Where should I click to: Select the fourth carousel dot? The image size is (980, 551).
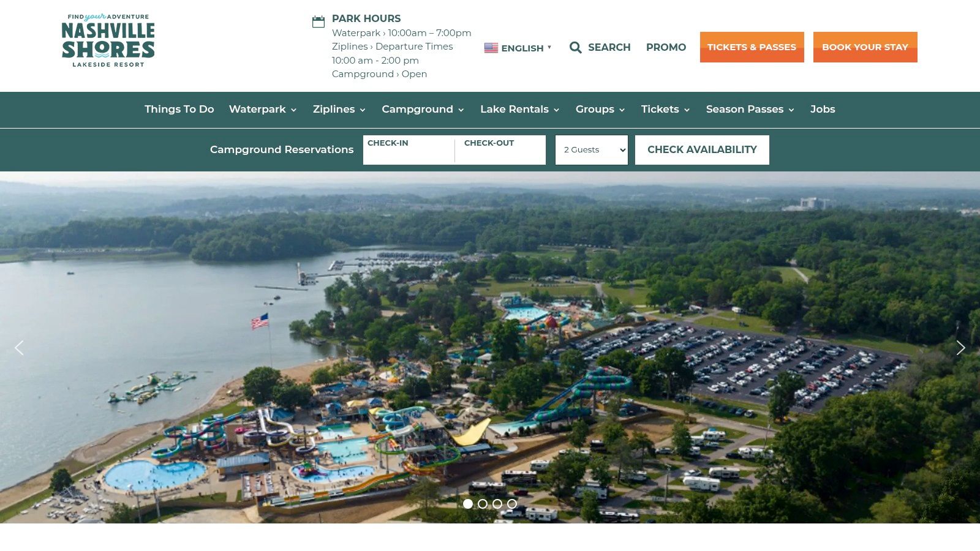point(512,504)
